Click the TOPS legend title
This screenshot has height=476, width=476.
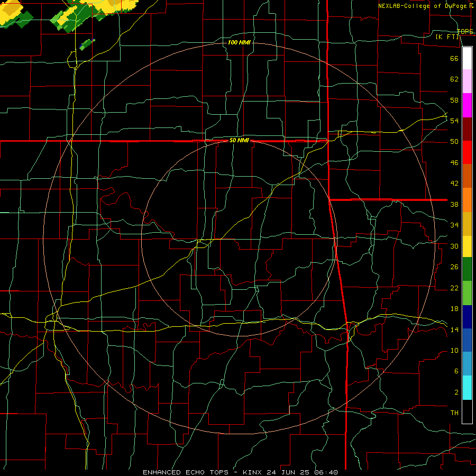point(465,31)
